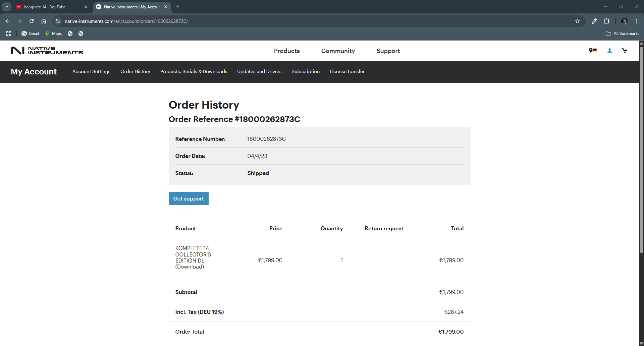Open the Maps bookmark
The height and width of the screenshot is (346, 644).
pos(54,34)
